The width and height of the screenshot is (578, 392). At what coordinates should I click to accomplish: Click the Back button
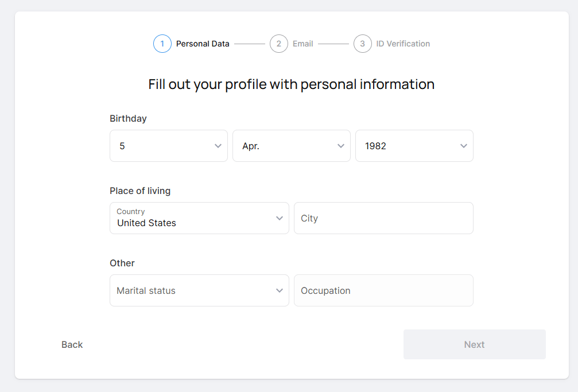72,344
